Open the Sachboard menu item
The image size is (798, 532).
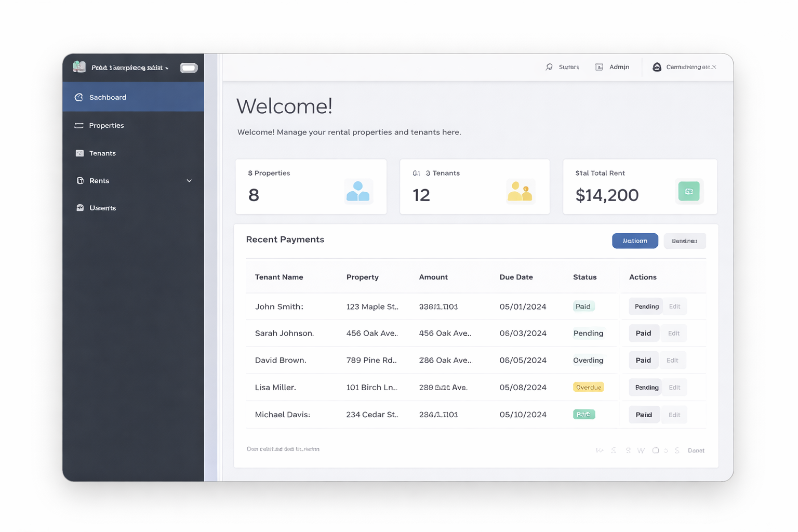[133, 97]
